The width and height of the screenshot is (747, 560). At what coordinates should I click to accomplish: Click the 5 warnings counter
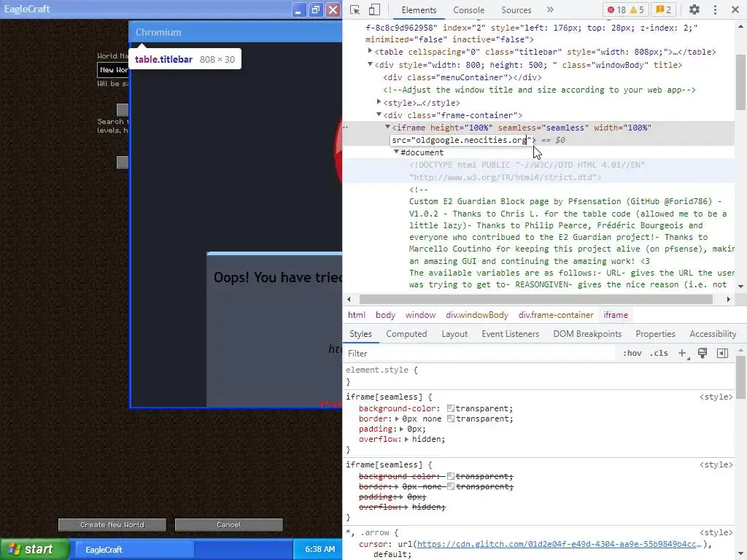tap(637, 10)
